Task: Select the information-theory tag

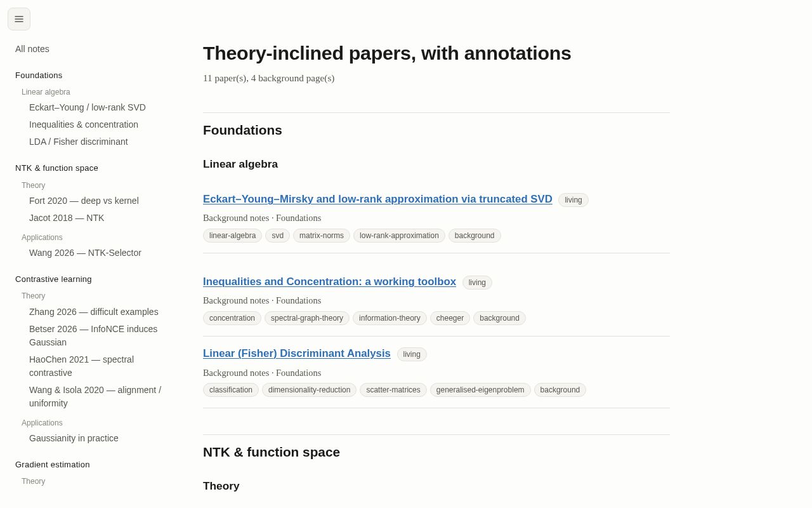Action: click(390, 318)
